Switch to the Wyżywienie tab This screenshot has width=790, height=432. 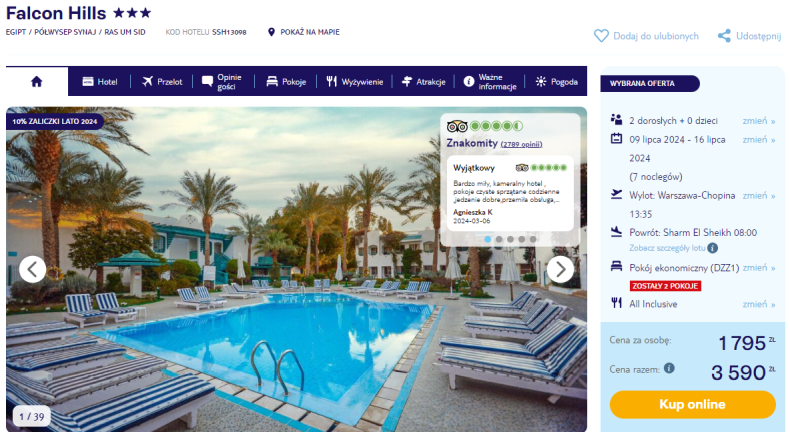click(x=355, y=81)
